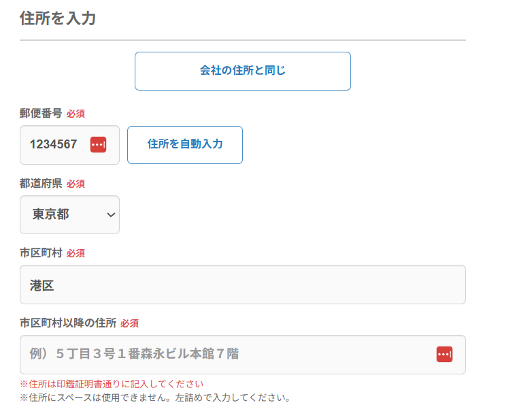Click the 市区町村以降の住所 label text
The width and height of the screenshot is (515, 420).
68,323
